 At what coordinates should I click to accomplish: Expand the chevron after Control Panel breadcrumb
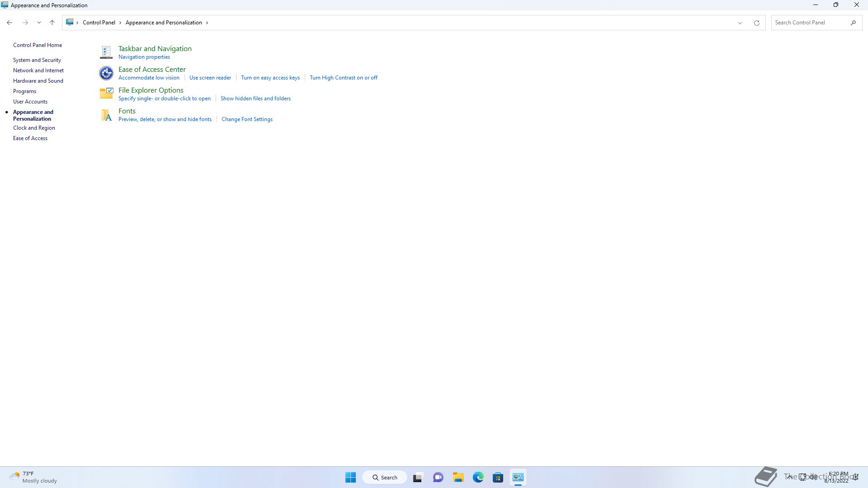click(120, 23)
